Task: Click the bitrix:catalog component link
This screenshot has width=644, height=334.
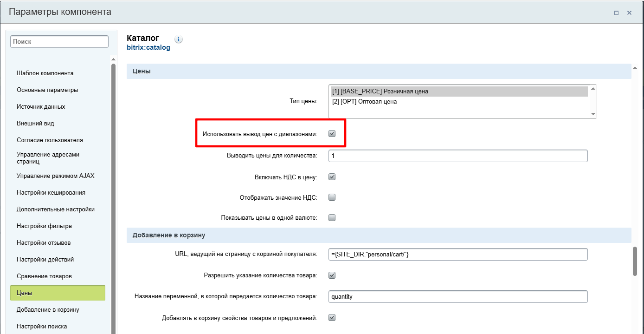Action: pyautogui.click(x=148, y=47)
